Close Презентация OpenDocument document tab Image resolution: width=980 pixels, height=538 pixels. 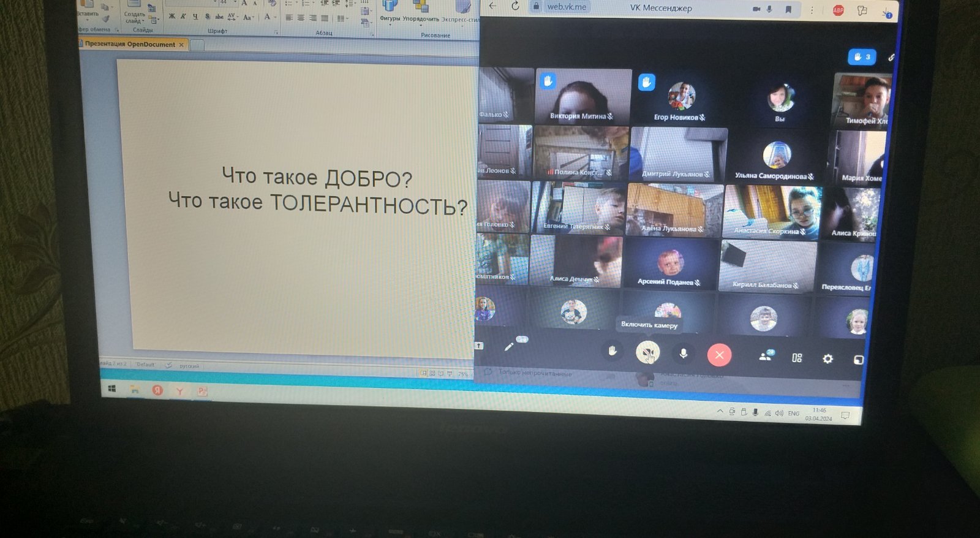[181, 45]
